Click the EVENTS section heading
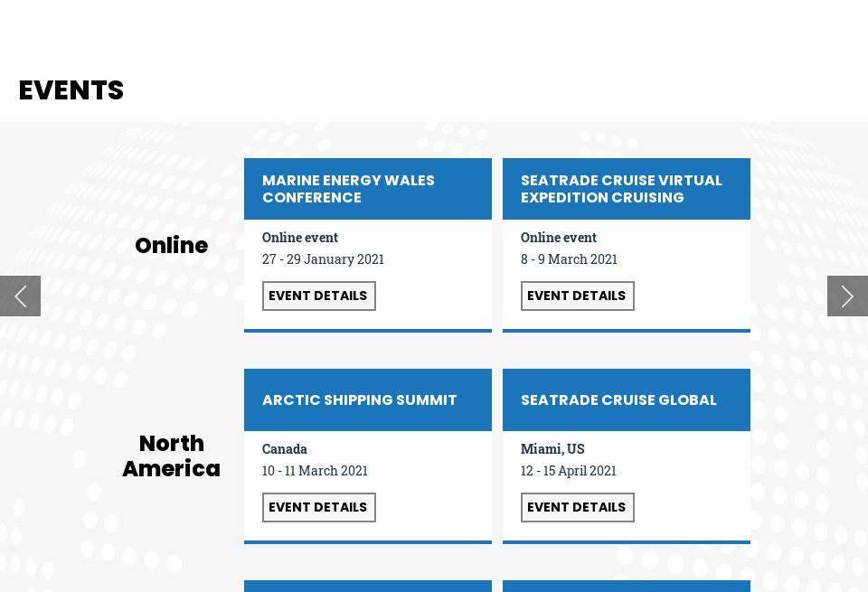Screen dimensions: 868x592 71,90
